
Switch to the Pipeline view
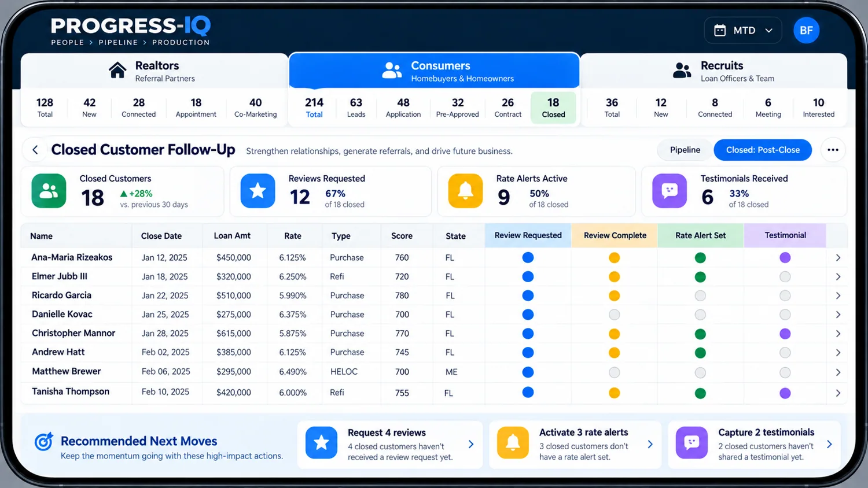point(685,150)
